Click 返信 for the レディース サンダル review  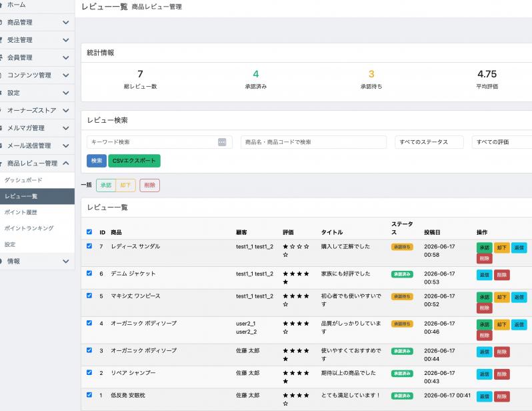point(519,248)
